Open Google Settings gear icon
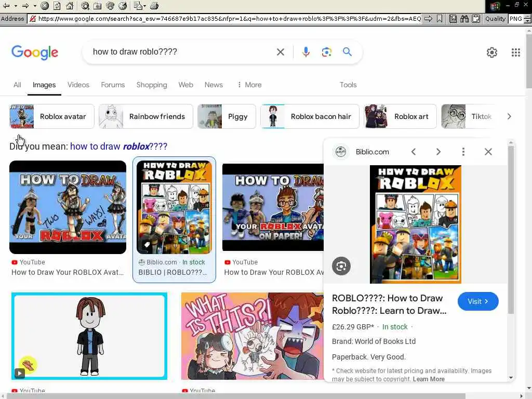This screenshot has height=399, width=532. coord(491,52)
